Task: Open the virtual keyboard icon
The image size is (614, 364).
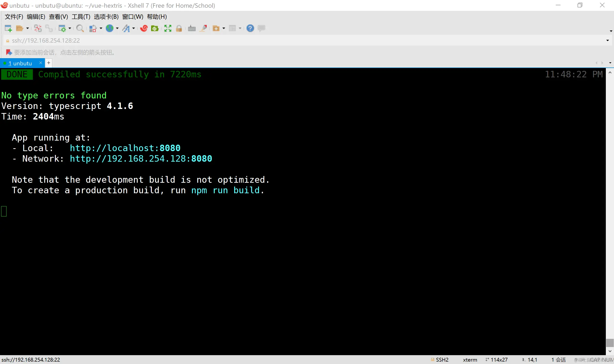Action: (x=192, y=28)
